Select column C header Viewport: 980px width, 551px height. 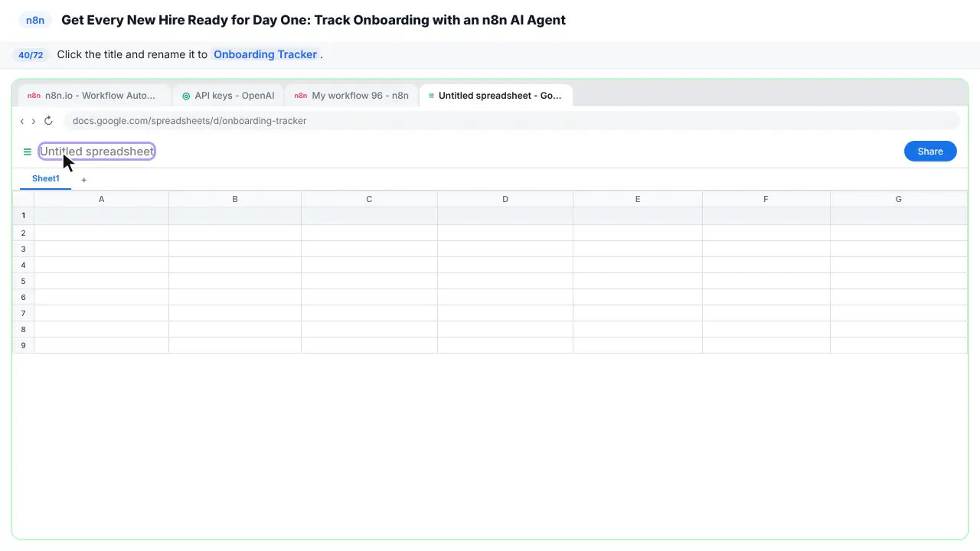click(369, 199)
